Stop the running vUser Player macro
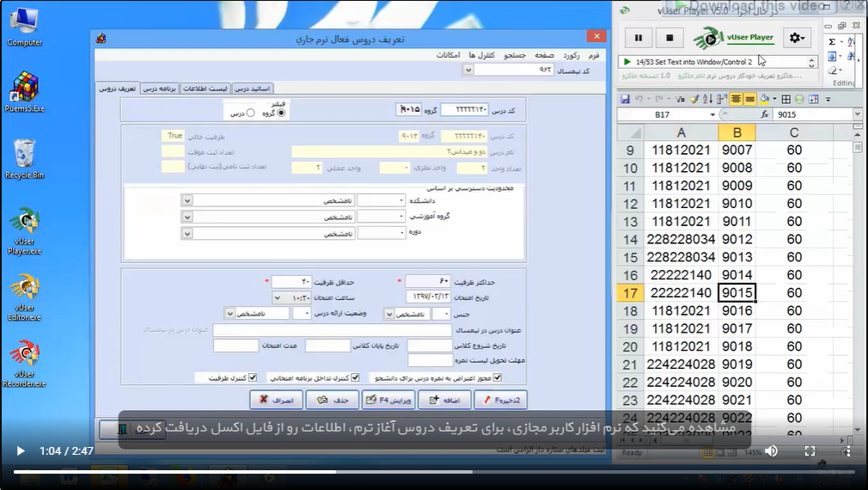The height and width of the screenshot is (490, 868). pos(669,38)
